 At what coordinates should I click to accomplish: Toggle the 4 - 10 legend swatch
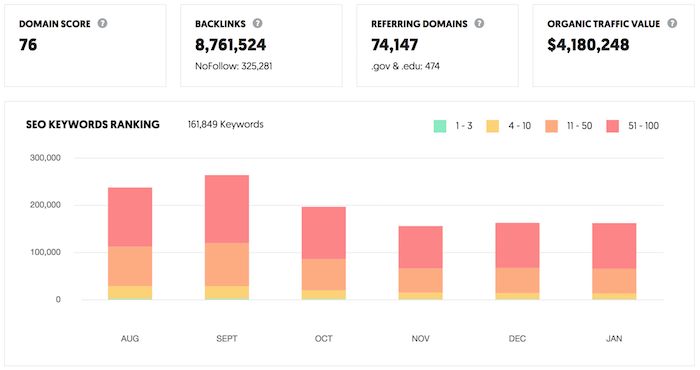(x=492, y=126)
